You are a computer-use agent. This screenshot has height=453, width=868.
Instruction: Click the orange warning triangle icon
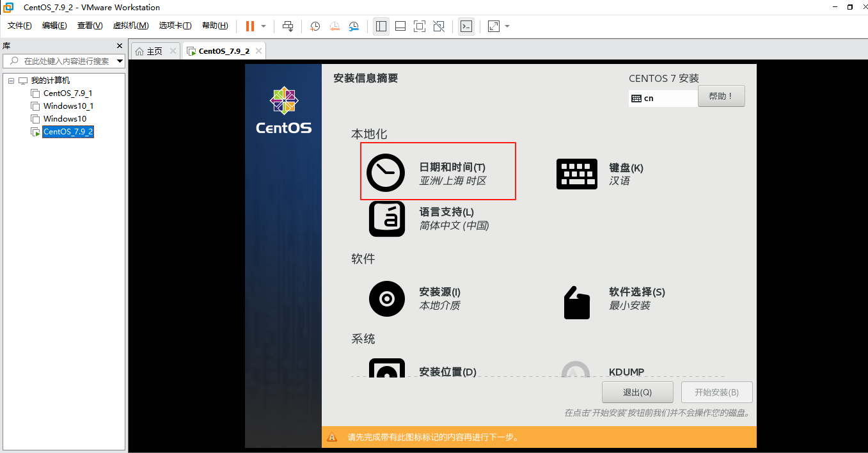point(332,438)
